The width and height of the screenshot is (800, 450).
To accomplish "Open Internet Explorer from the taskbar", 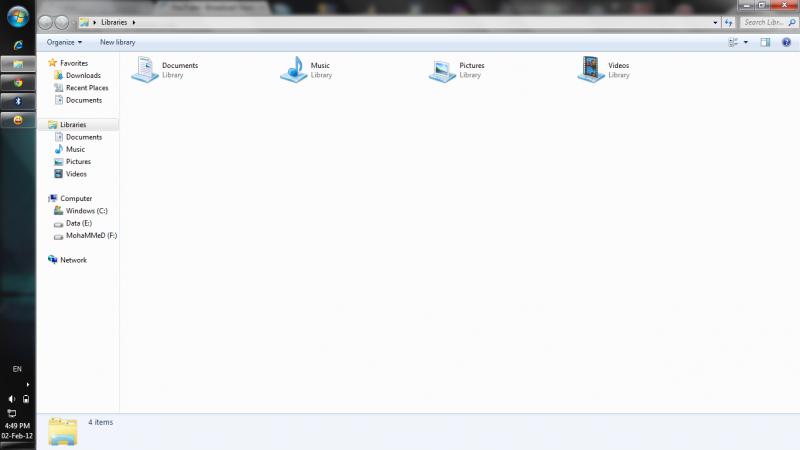I will (18, 47).
